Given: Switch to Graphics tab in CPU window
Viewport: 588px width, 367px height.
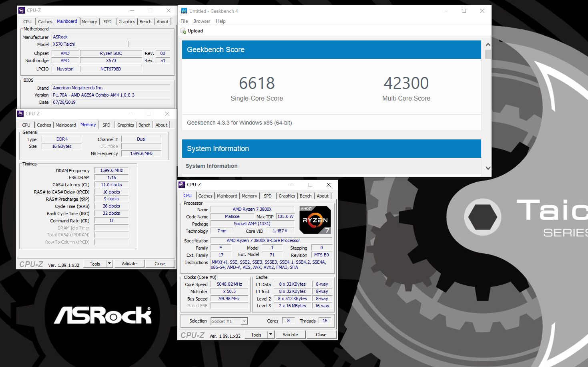Looking at the screenshot, I should coord(287,196).
